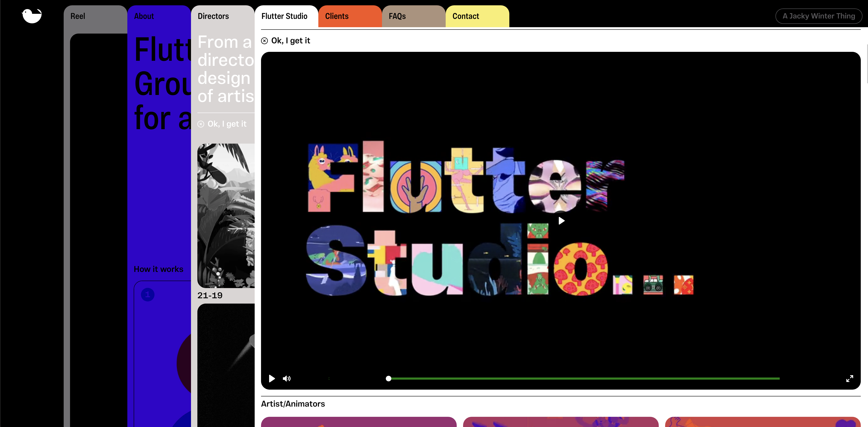Open the Directors tab
This screenshot has width=868, height=427.
213,16
